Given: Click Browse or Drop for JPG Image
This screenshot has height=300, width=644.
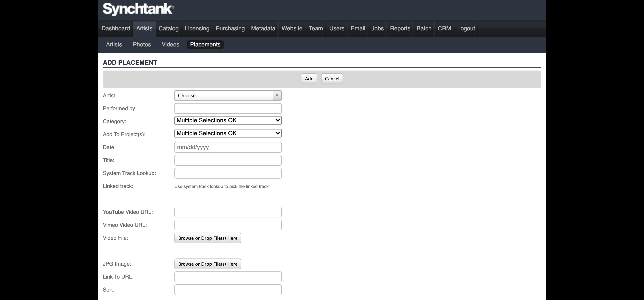Looking at the screenshot, I should click(208, 264).
